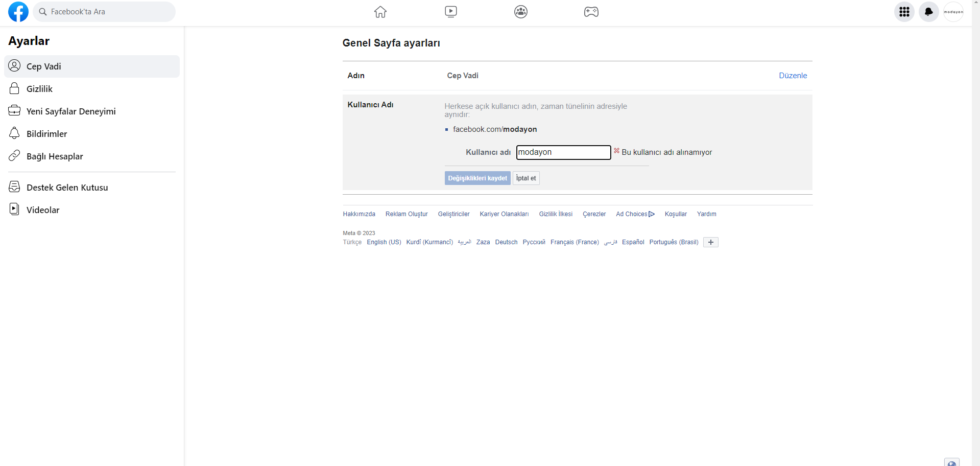
Task: Click Düzenle next to the page name
Action: click(x=793, y=75)
